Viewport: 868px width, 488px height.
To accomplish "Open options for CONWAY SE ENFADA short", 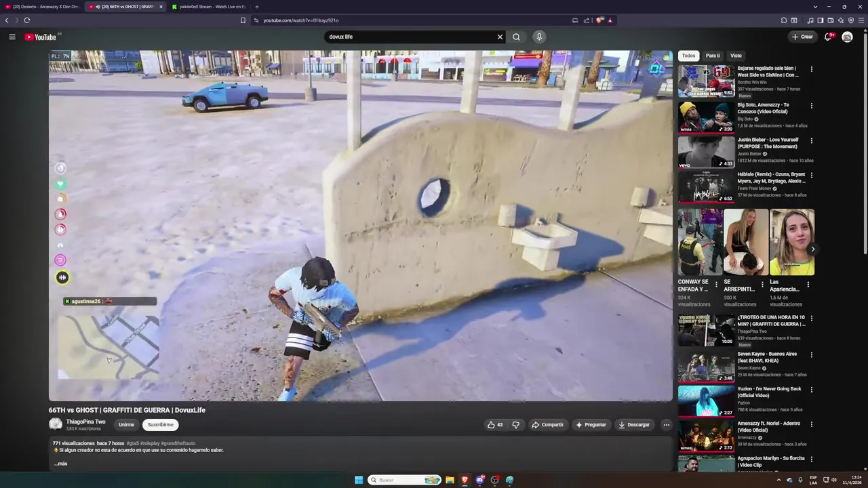I will [716, 285].
